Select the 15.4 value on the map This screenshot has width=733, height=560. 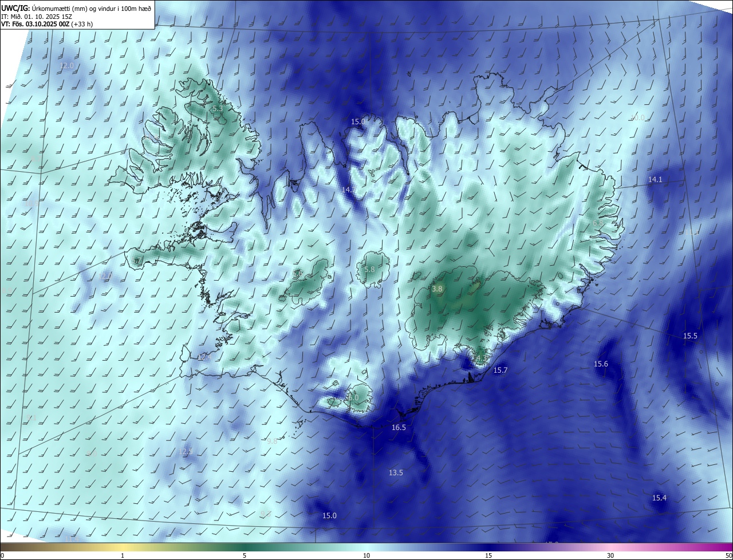pos(659,498)
